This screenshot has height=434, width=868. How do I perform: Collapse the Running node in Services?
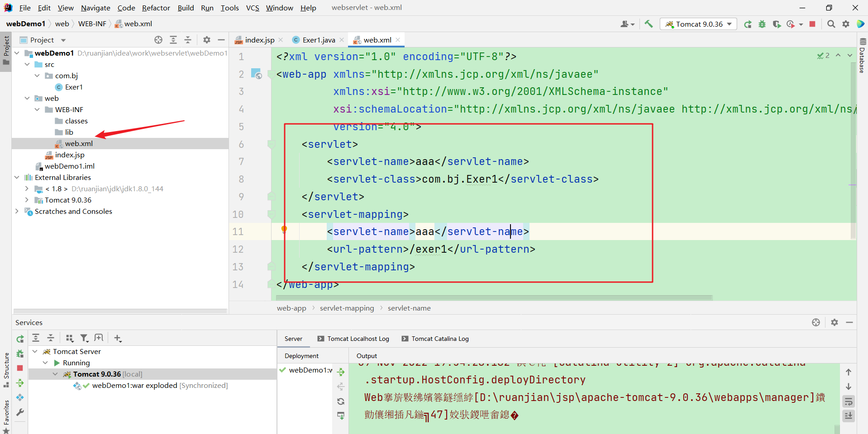45,363
